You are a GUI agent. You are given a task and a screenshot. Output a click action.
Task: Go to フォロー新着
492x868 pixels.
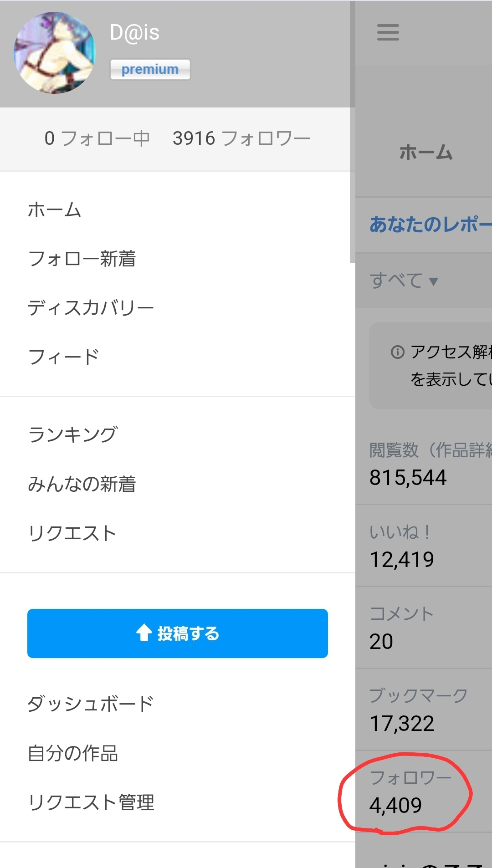pyautogui.click(x=82, y=259)
